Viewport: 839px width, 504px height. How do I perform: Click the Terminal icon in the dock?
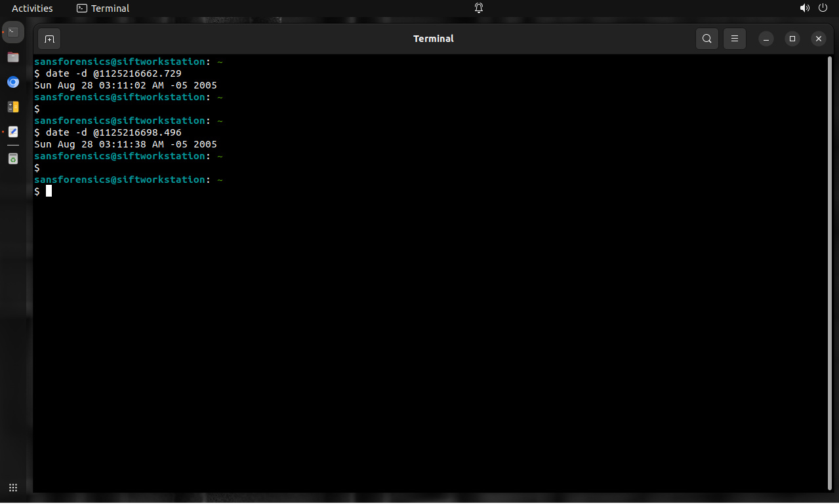13,31
